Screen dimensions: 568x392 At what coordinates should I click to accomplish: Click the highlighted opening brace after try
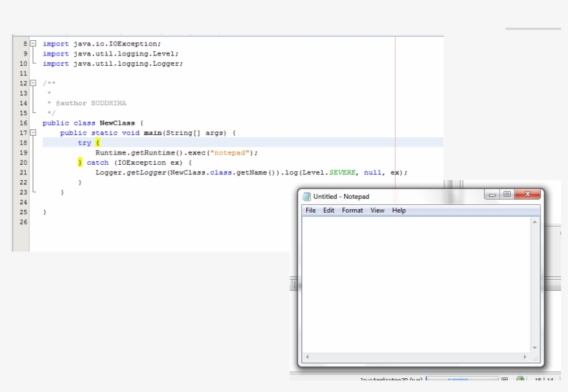pyautogui.click(x=98, y=143)
